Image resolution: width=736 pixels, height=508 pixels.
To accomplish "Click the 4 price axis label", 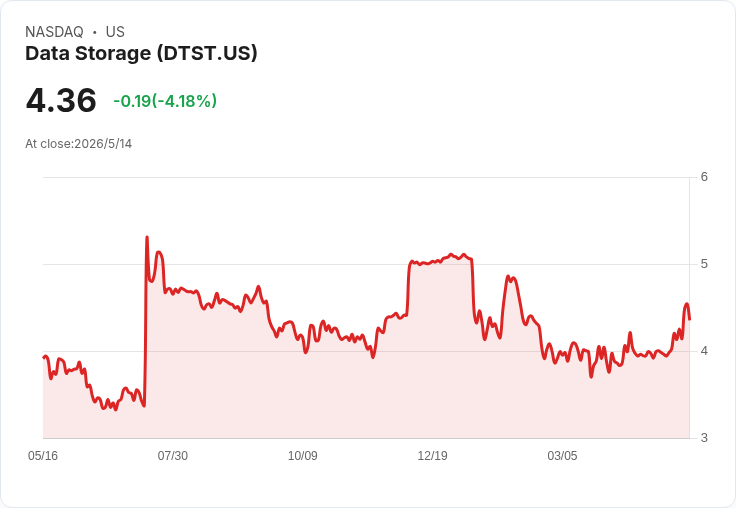I will 704,351.
